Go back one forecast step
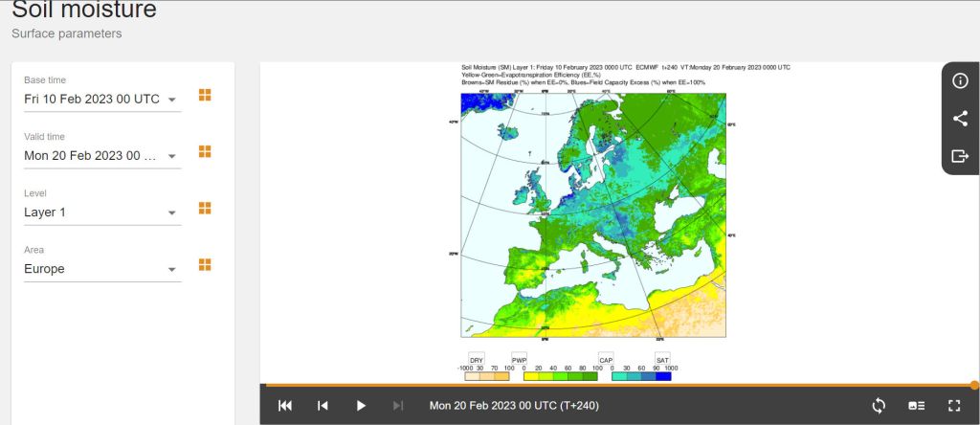 (x=323, y=406)
